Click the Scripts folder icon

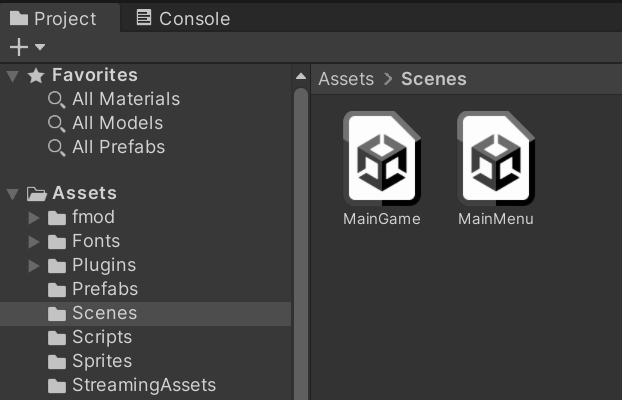[57, 337]
